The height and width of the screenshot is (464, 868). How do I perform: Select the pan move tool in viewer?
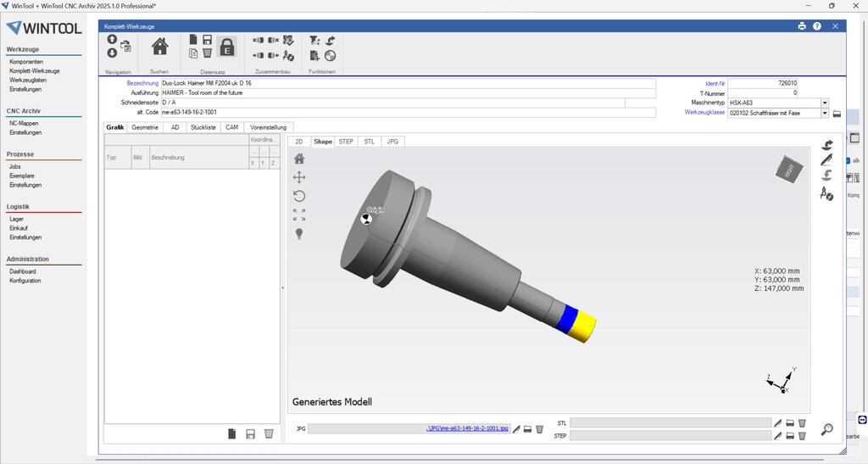[x=299, y=177]
